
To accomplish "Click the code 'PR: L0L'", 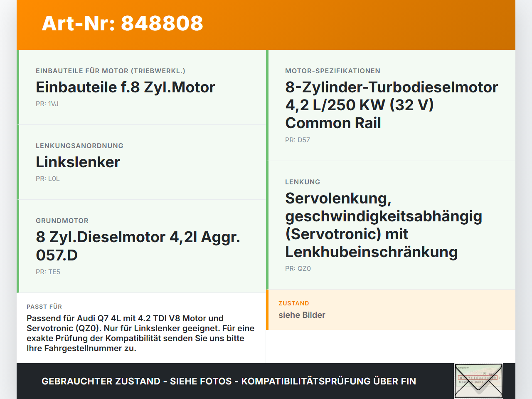I will [48, 178].
